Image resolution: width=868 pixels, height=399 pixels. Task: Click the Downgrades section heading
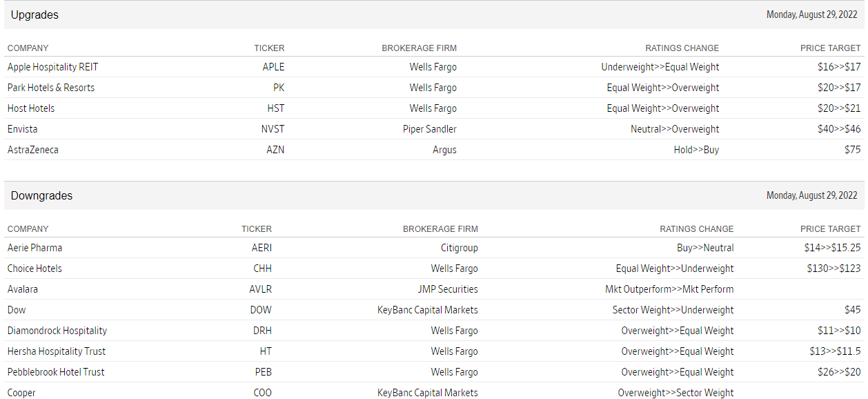41,195
